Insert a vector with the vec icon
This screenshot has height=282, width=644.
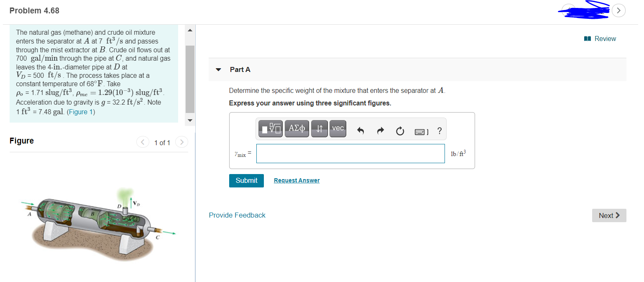click(337, 128)
